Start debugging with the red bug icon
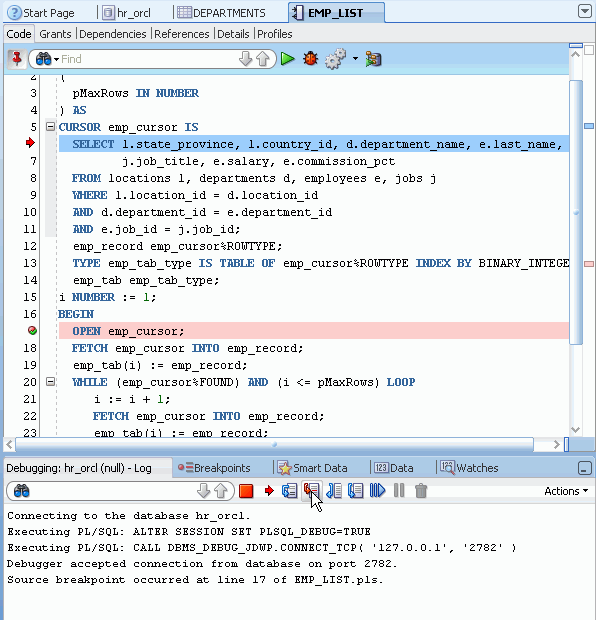The width and height of the screenshot is (596, 620). (x=310, y=59)
